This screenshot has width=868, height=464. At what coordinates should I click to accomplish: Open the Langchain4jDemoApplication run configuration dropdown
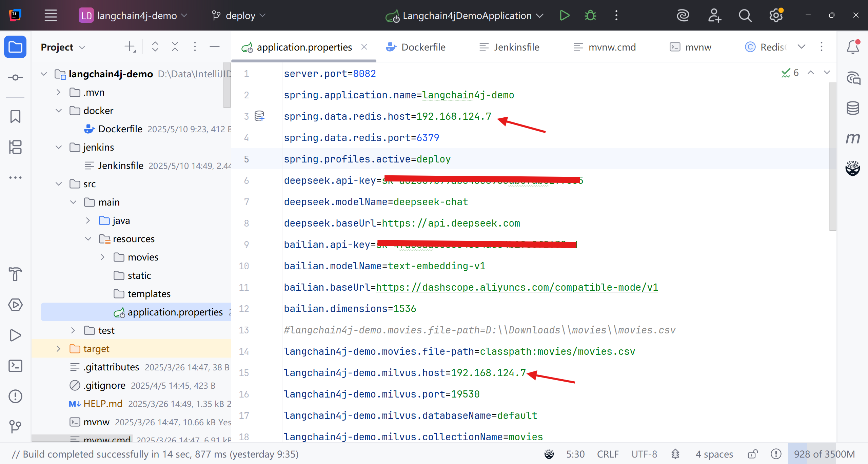click(465, 16)
